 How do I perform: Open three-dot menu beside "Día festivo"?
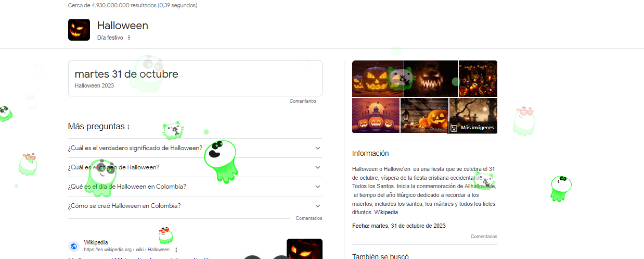pyautogui.click(x=129, y=38)
